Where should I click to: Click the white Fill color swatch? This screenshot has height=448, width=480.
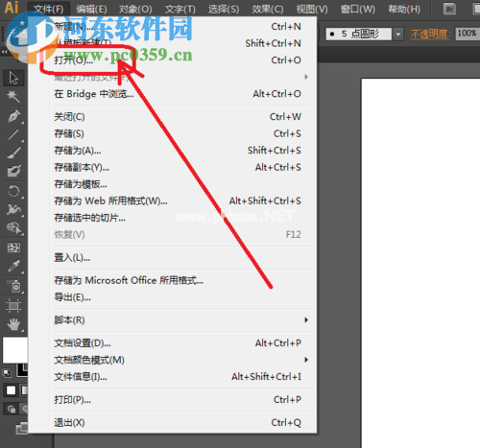[14, 350]
